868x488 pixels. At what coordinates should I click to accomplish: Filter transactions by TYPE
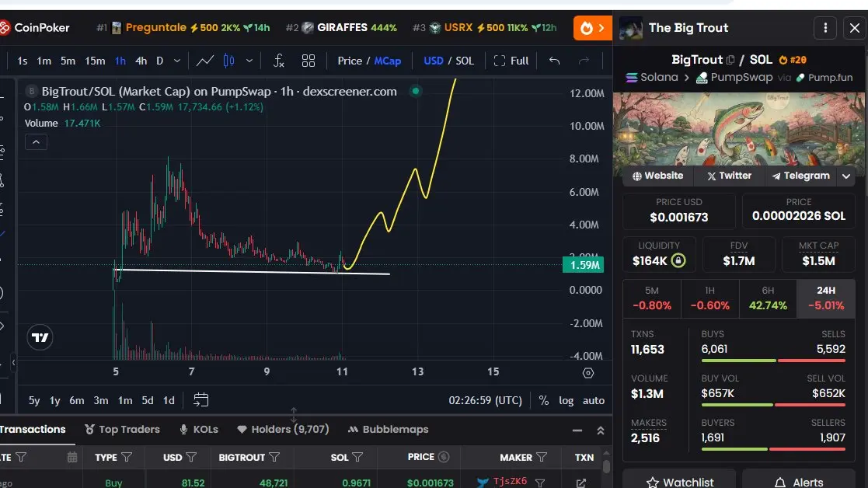coord(127,457)
